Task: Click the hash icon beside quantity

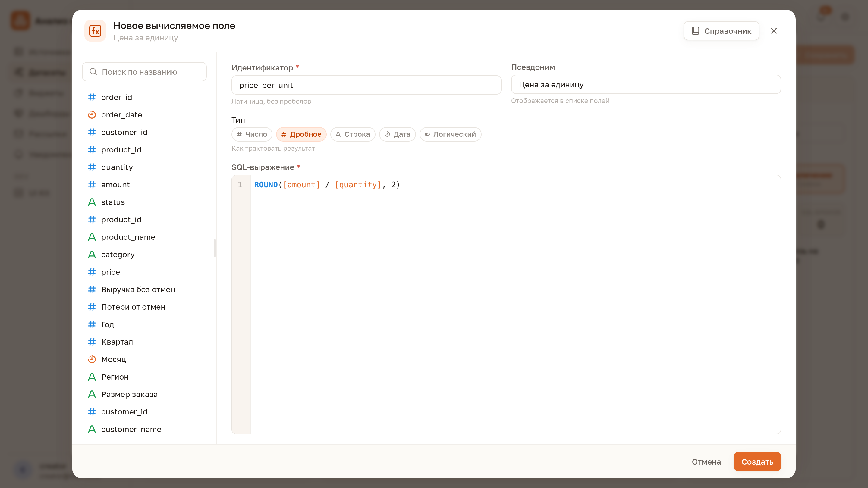Action: tap(92, 167)
